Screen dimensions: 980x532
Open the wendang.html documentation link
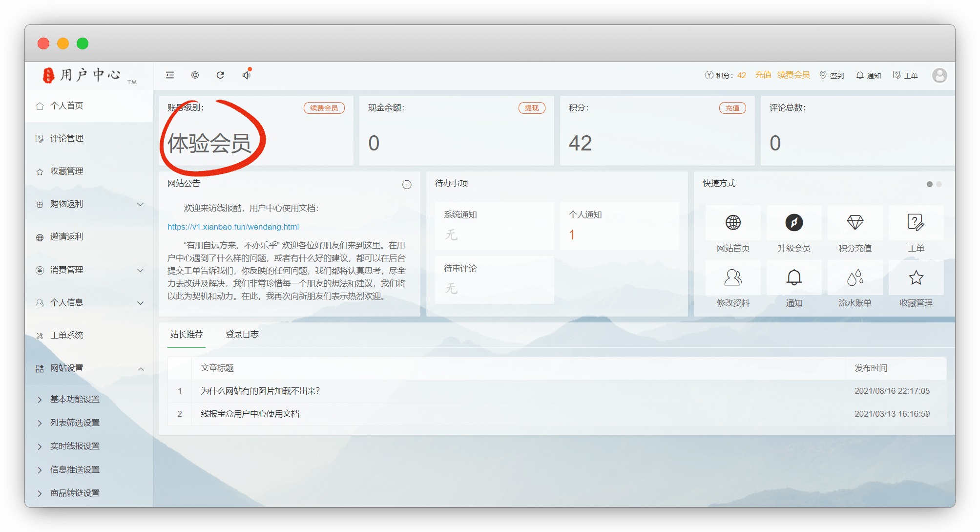[233, 227]
